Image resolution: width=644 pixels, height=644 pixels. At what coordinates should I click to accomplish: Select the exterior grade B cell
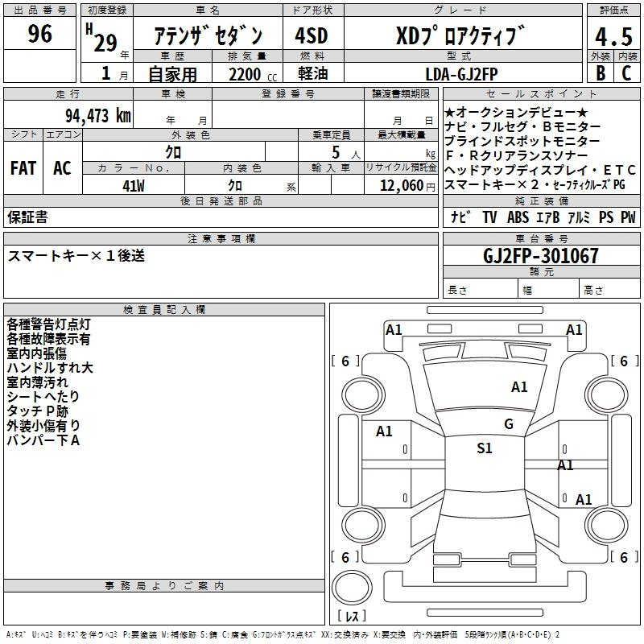(x=600, y=72)
